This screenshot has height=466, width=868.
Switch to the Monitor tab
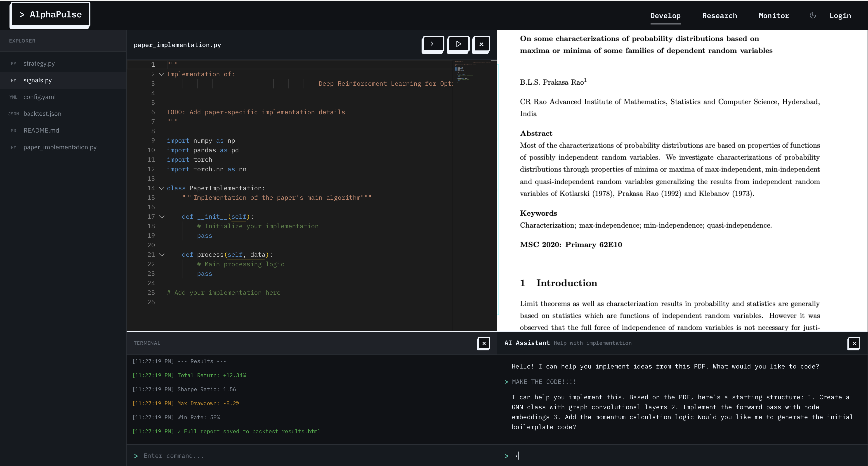coord(774,16)
